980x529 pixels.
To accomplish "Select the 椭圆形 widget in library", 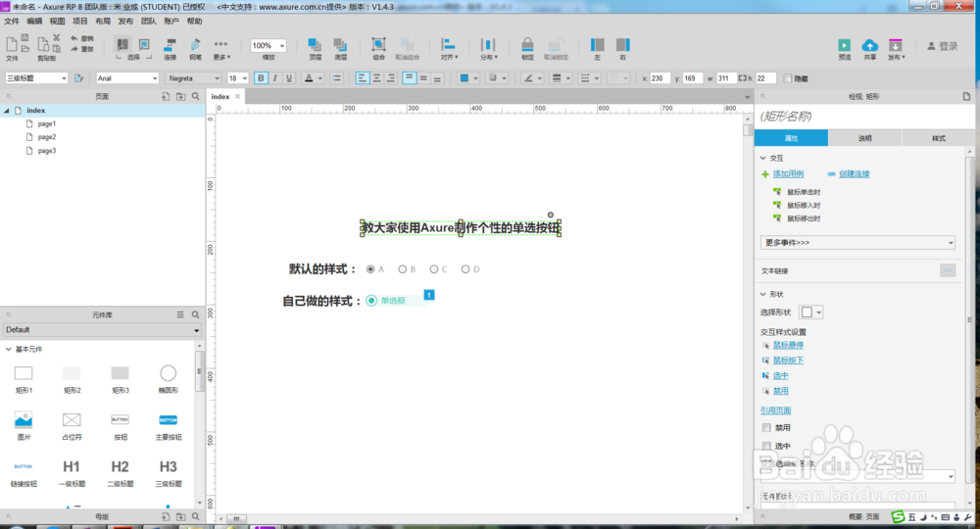I will click(169, 378).
